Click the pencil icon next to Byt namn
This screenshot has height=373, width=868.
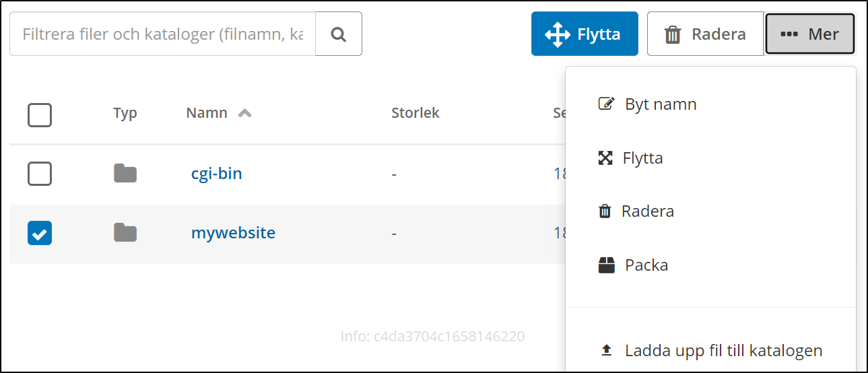[606, 104]
